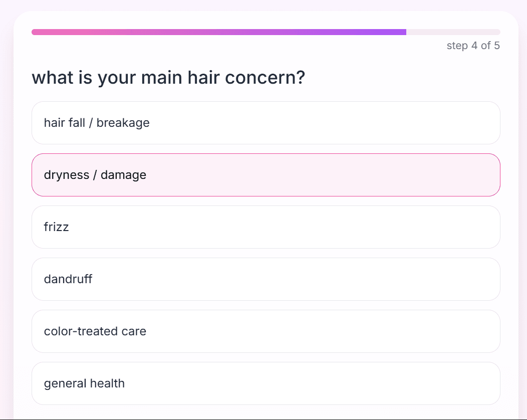Viewport: 527px width, 420px height.
Task: Click the filled purple progress segment
Action: click(218, 32)
